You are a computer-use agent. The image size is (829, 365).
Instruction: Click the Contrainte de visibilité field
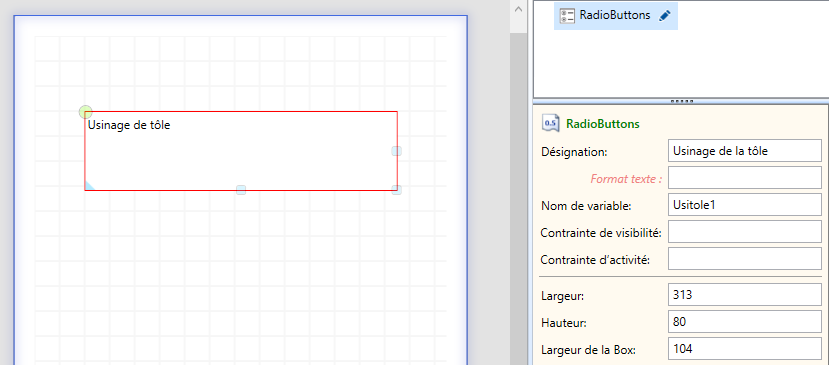[x=744, y=232]
